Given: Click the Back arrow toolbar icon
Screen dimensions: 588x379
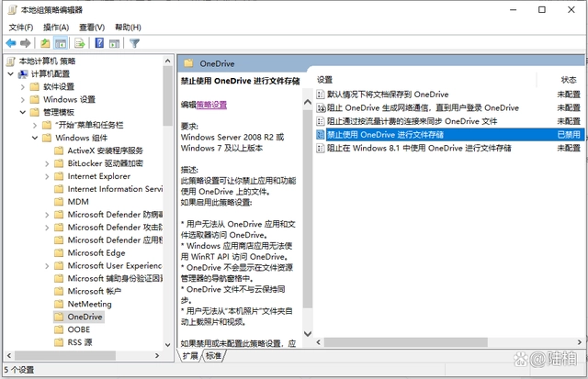Looking at the screenshot, I should click(x=11, y=43).
